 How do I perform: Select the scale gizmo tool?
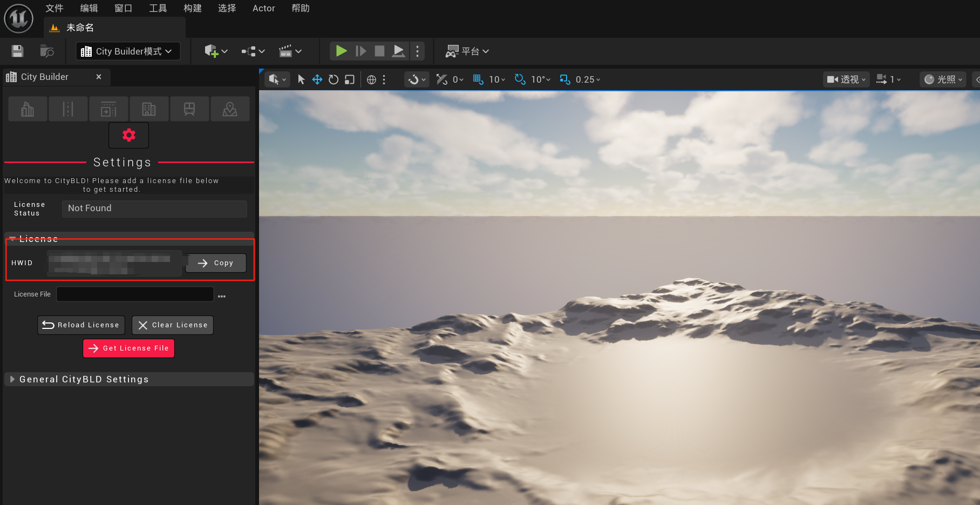[x=350, y=79]
